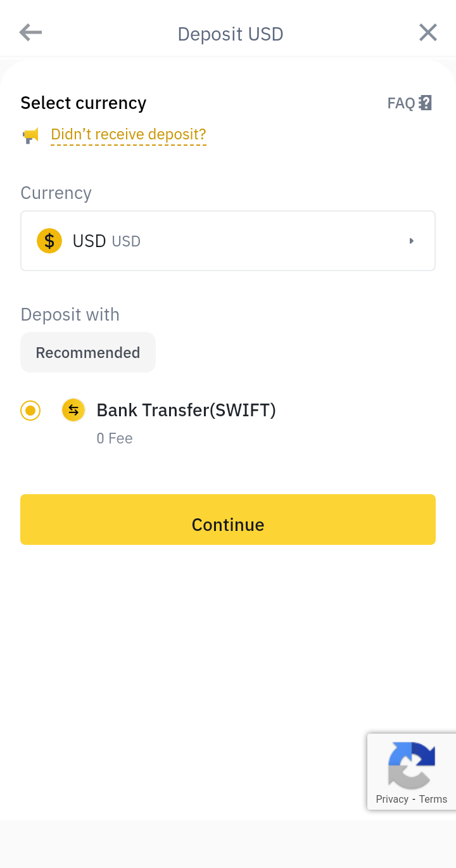Click the 0 Fee text
This screenshot has width=456, height=868.
pos(115,438)
